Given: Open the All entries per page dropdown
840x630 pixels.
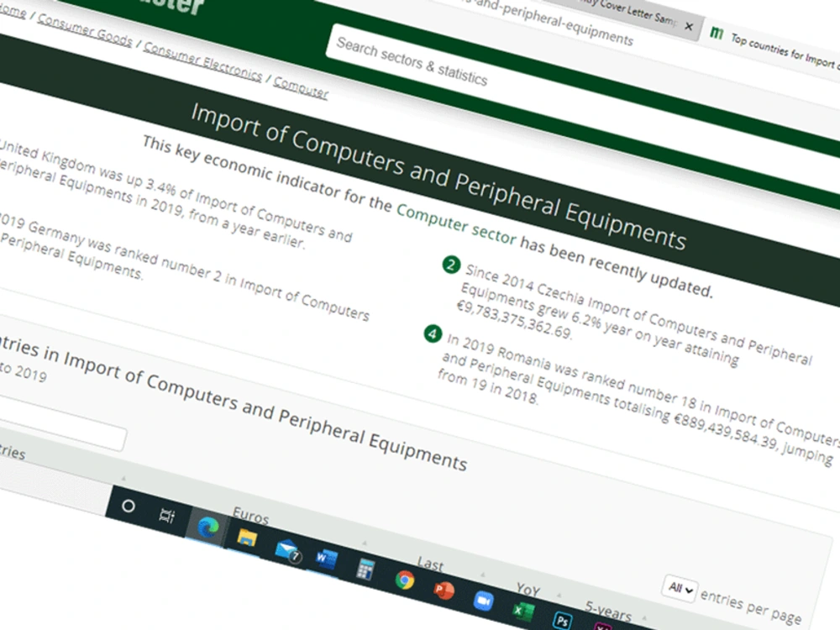Looking at the screenshot, I should [x=680, y=588].
